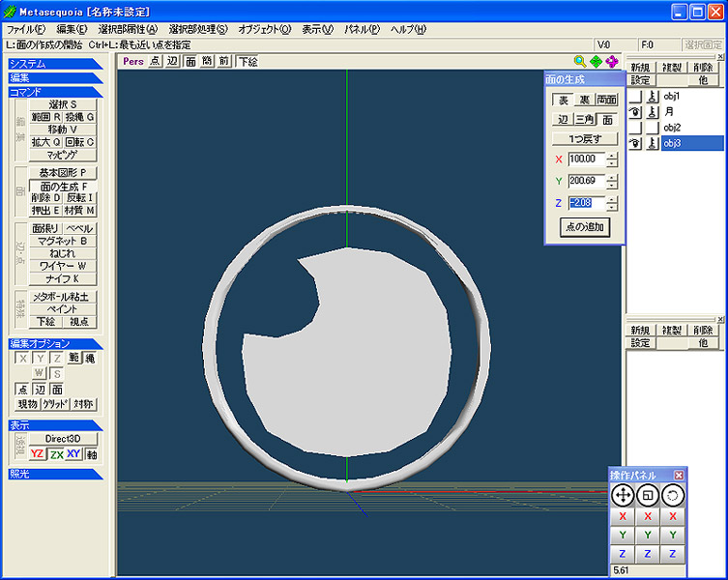Hide the 月 object via eye icon

635,112
